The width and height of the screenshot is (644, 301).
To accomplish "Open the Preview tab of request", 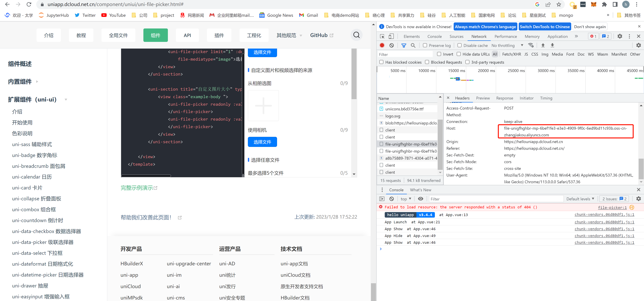I will click(483, 98).
